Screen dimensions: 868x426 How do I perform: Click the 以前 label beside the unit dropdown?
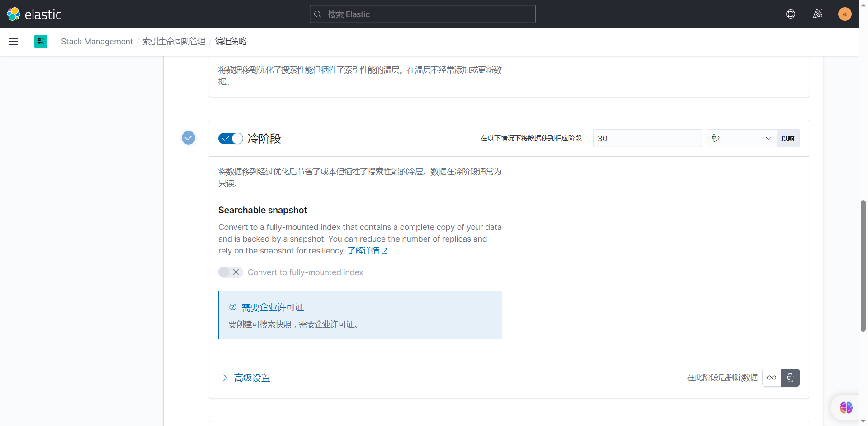point(788,138)
